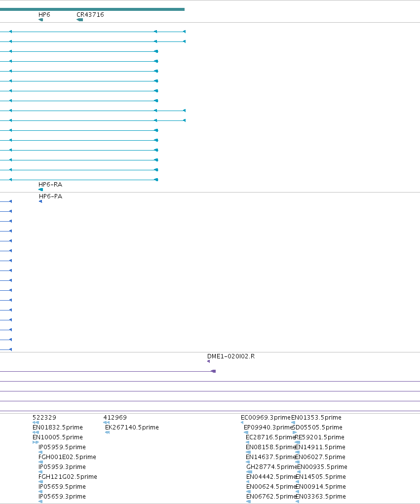Viewport: 420px width, 504px height.
Task: Click the EN14505.5prime EST label
Action: 321,477
